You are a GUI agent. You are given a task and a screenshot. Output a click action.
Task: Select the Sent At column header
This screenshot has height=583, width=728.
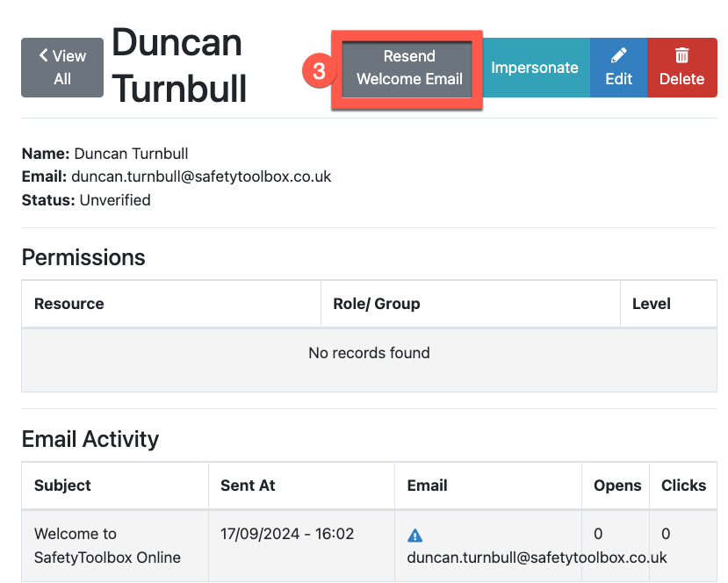[248, 486]
